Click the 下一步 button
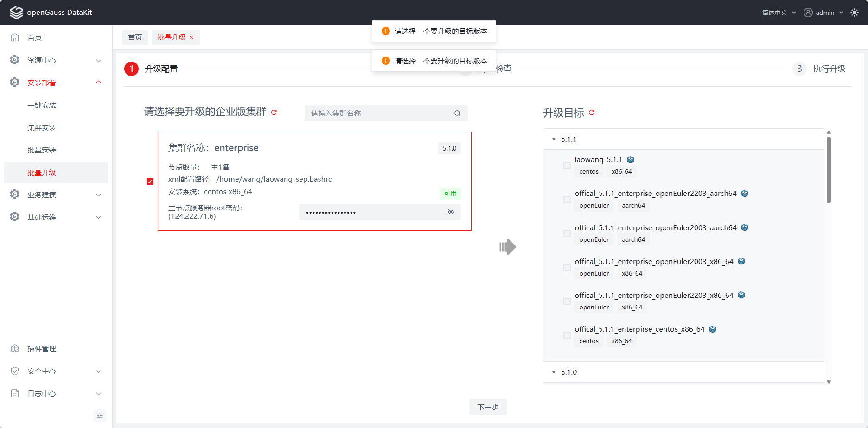 coord(488,407)
